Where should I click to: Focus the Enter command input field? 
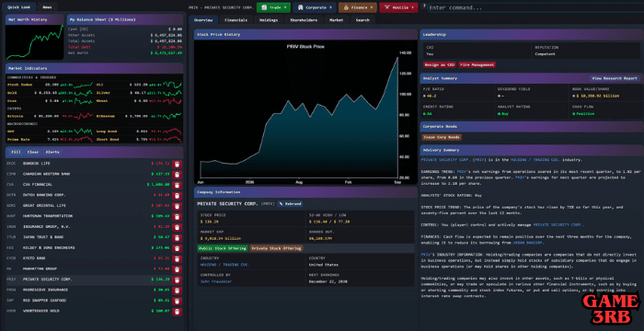[x=535, y=7]
